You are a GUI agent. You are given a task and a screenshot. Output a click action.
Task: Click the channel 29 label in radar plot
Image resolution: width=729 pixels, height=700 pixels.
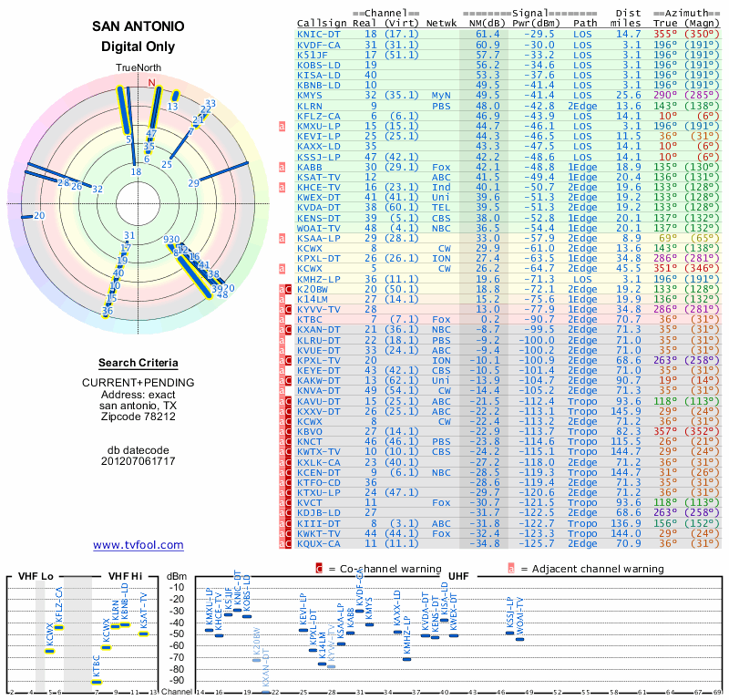(x=193, y=183)
